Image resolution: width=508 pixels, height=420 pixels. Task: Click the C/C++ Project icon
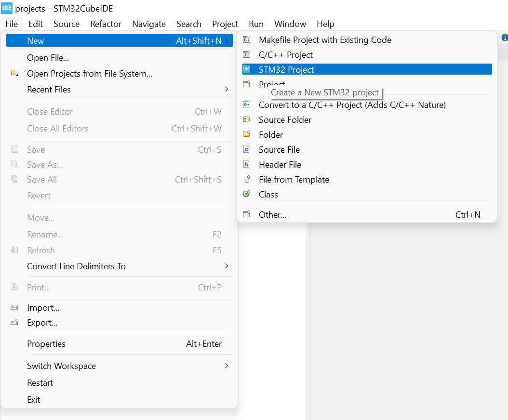click(x=247, y=54)
